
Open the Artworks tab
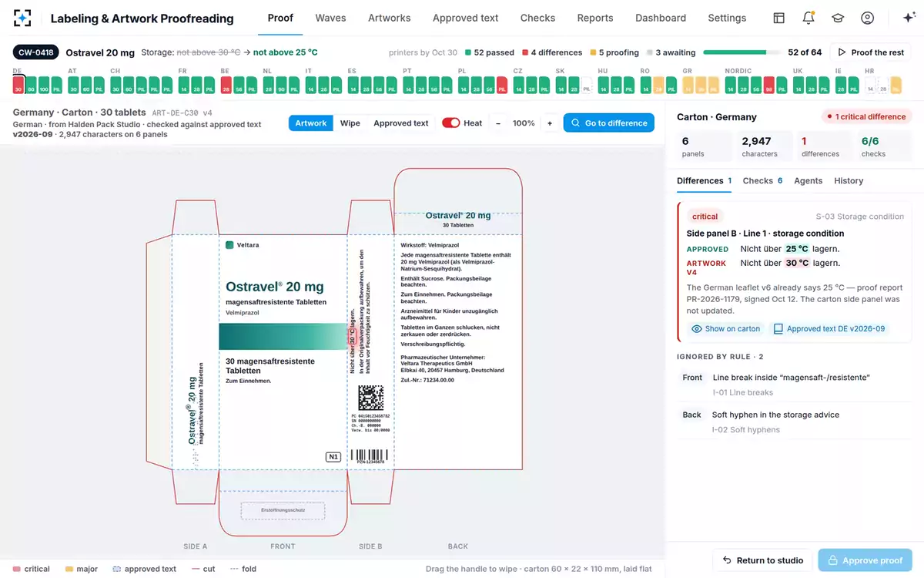click(389, 18)
